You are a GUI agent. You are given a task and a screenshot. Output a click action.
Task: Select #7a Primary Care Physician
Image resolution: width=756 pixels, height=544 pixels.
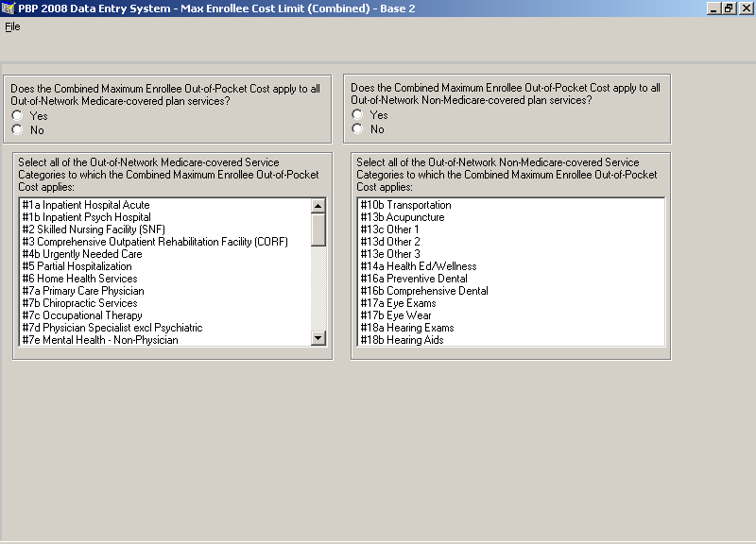(x=166, y=291)
